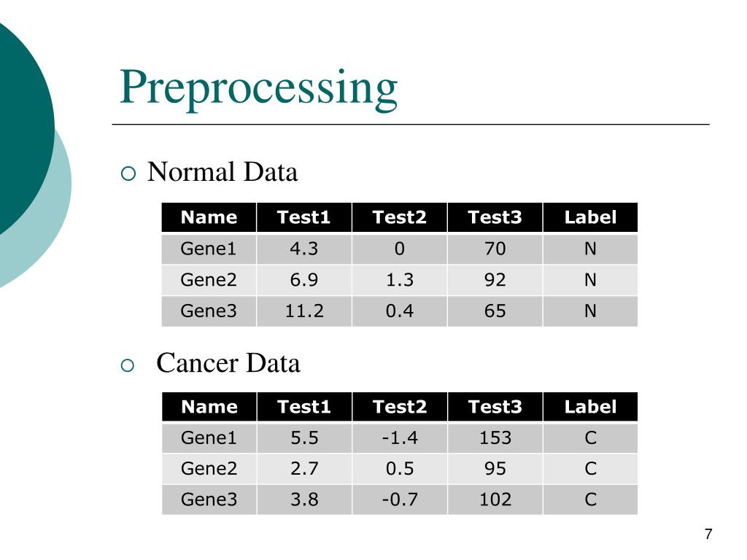Select the Normal Data bullet text
The width and height of the screenshot is (747, 560).
coord(222,172)
